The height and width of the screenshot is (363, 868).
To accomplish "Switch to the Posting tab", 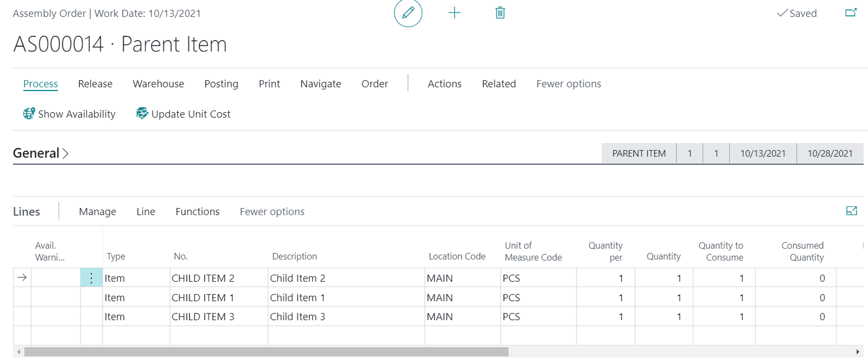I will (x=221, y=84).
